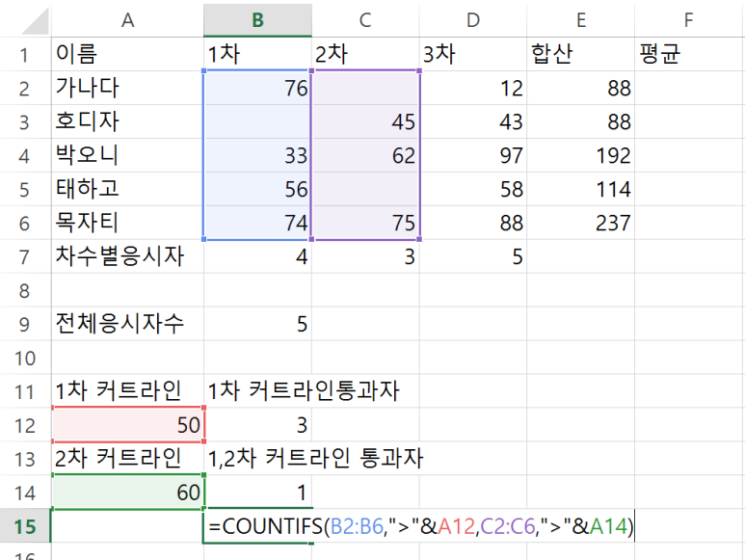Click cutoff cell with value 60
This screenshot has height=560, width=745.
coord(127,493)
